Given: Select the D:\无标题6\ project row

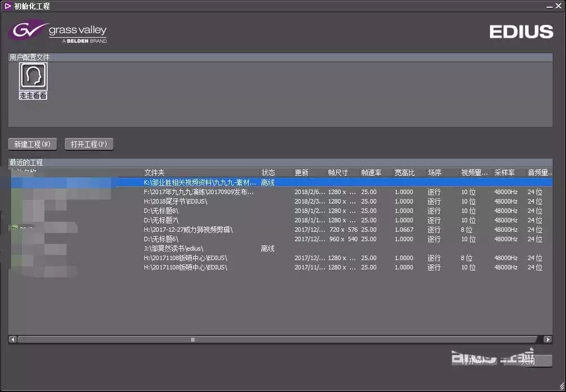Looking at the screenshot, I should click(280, 239).
